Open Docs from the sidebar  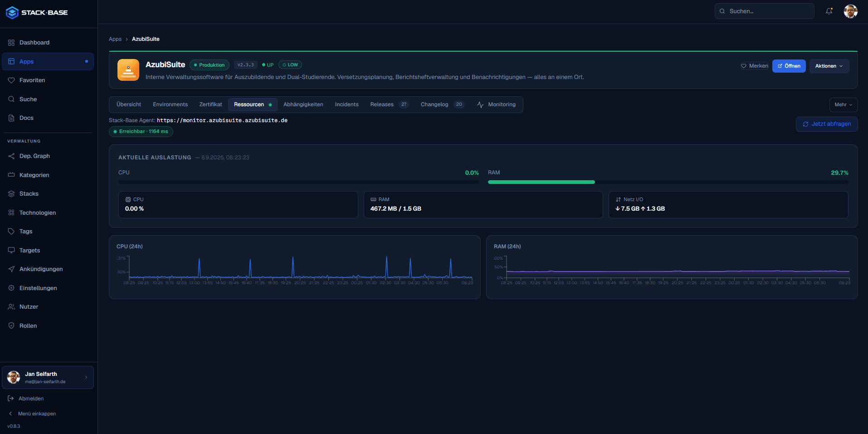point(48,118)
